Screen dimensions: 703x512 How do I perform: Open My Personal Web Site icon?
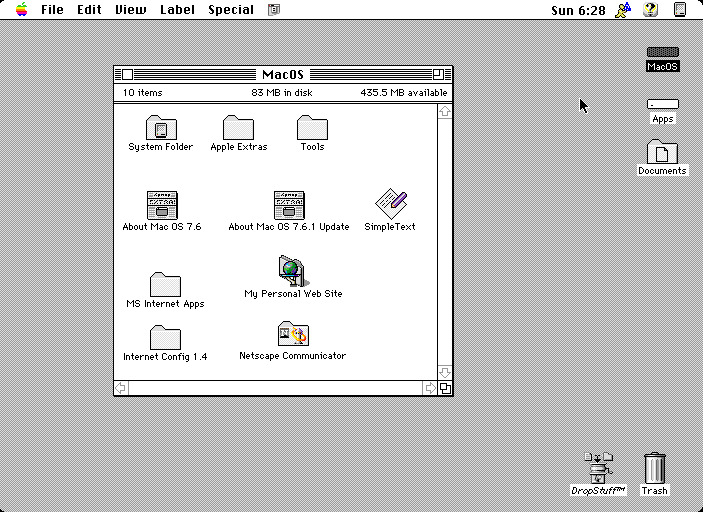pyautogui.click(x=293, y=272)
